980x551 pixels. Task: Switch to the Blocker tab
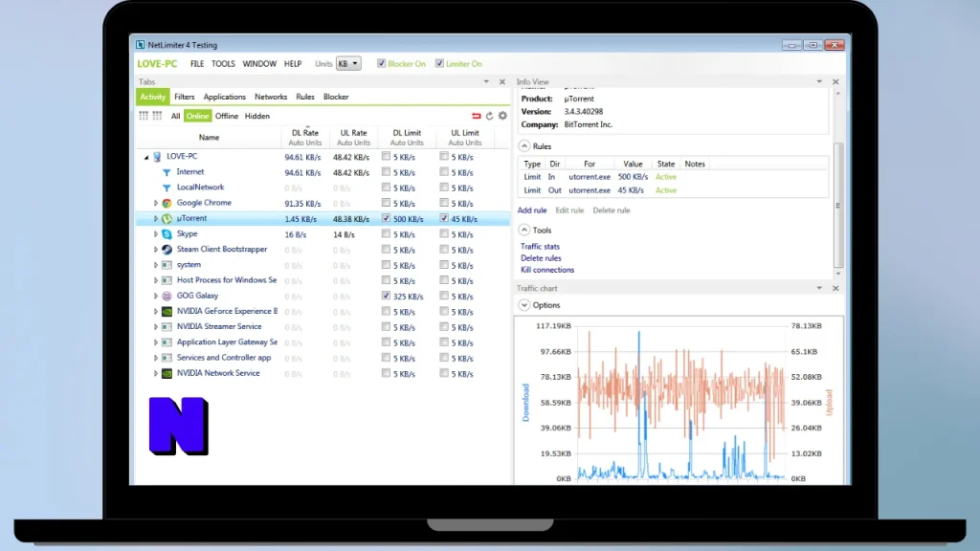click(x=336, y=97)
